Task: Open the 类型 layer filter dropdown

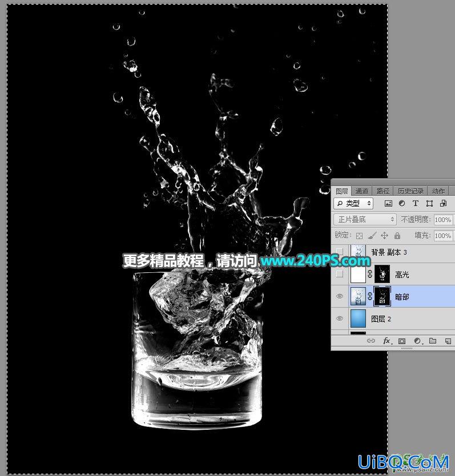Action: point(353,203)
